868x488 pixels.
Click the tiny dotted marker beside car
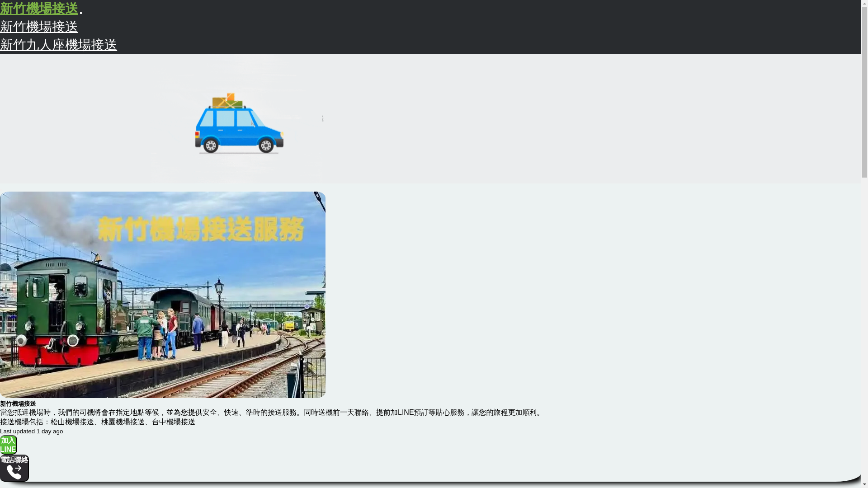click(323, 119)
